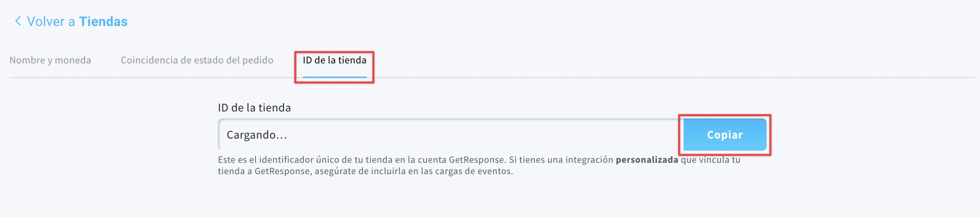This screenshot has width=980, height=217.
Task: Click the word Volver next to the arrow
Action: coord(46,22)
